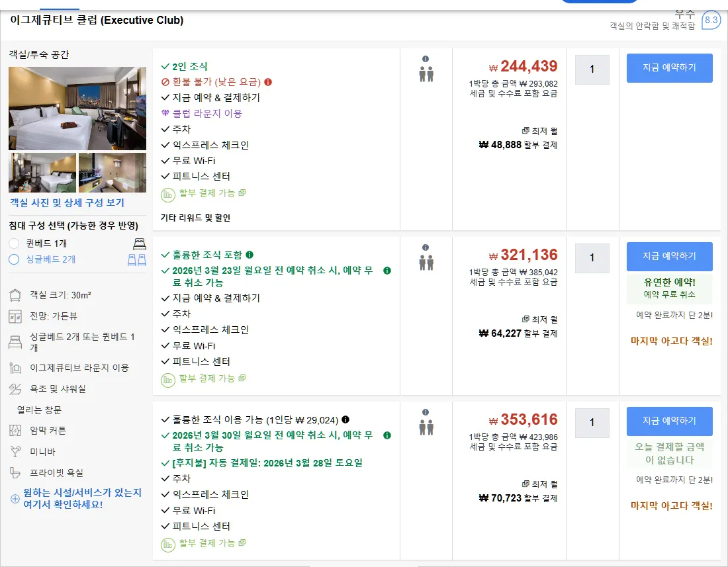Click popup icon beside 최저 월 ₩48,888
The height and width of the screenshot is (567, 728).
pyautogui.click(x=525, y=131)
